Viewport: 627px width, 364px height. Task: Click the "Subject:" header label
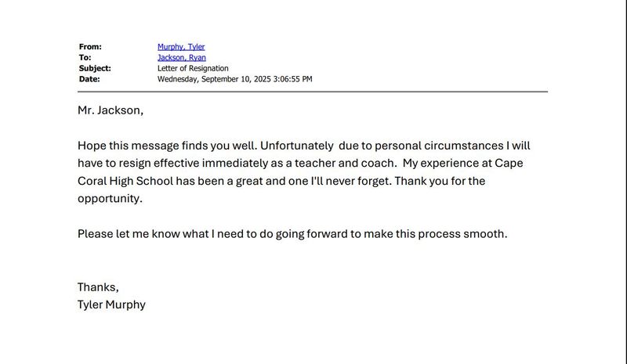(95, 68)
